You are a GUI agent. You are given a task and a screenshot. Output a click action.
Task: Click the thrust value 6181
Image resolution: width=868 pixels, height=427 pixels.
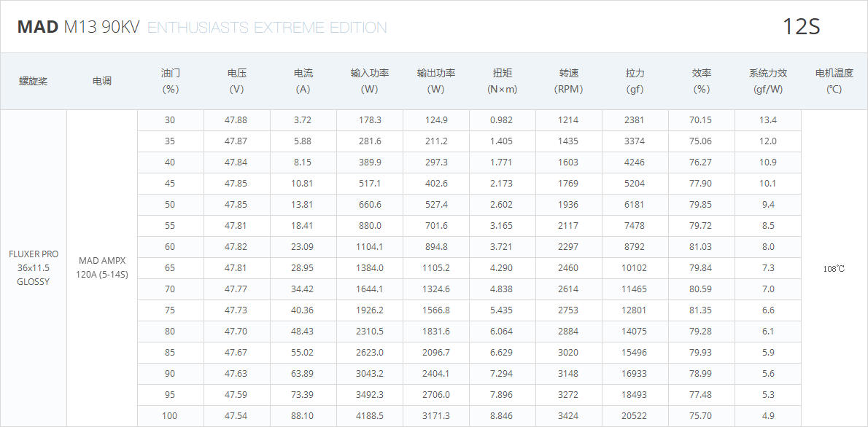(x=635, y=204)
